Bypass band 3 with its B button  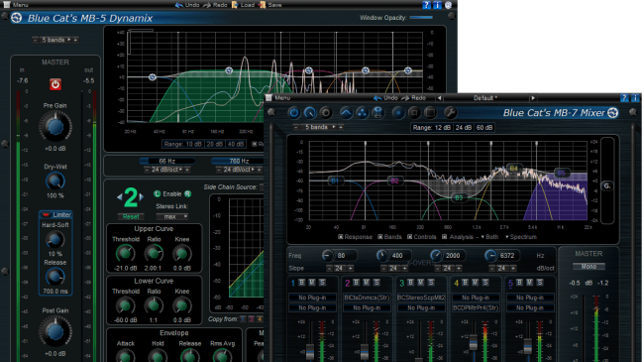pyautogui.click(x=411, y=283)
